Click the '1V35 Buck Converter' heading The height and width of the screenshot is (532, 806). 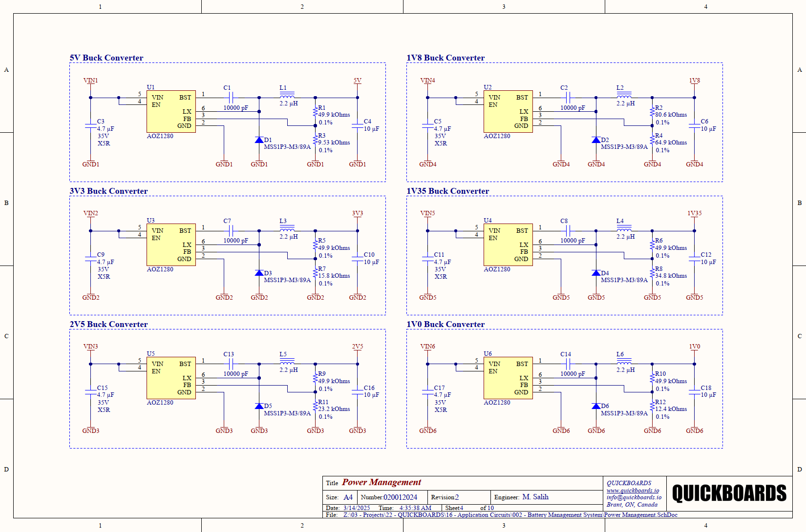click(447, 191)
